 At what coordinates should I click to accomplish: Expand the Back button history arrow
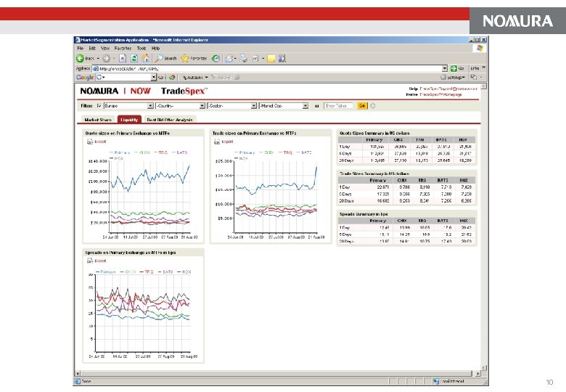click(x=98, y=59)
